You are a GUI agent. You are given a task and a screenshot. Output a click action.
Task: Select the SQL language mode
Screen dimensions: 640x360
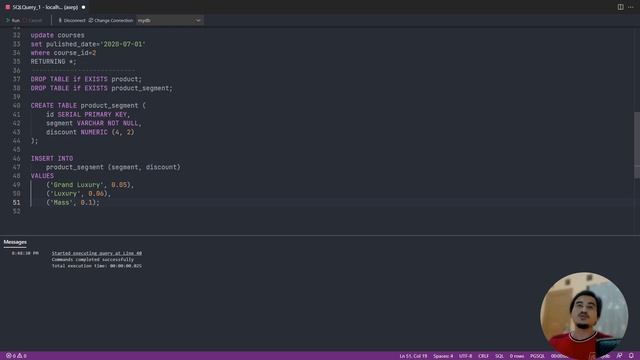[x=499, y=356]
